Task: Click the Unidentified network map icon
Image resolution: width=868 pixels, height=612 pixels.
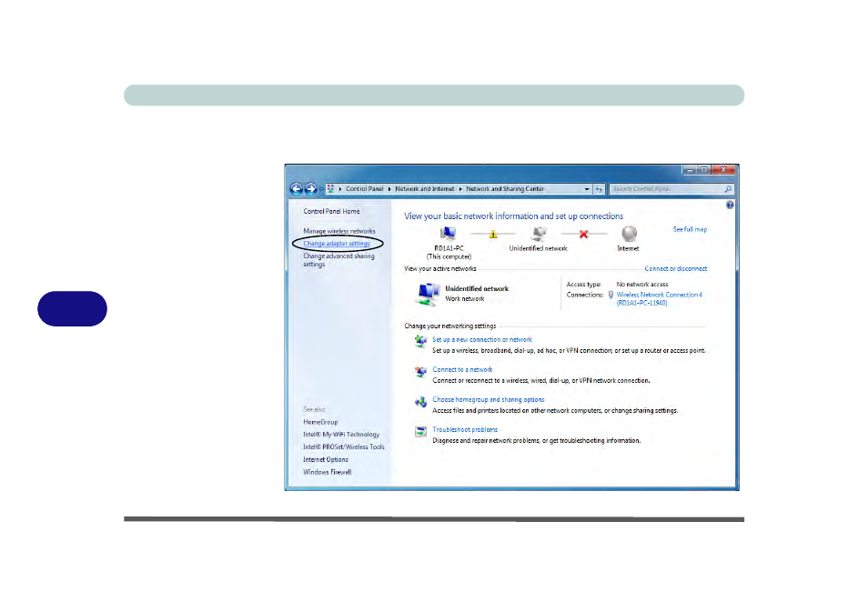Action: [x=538, y=234]
